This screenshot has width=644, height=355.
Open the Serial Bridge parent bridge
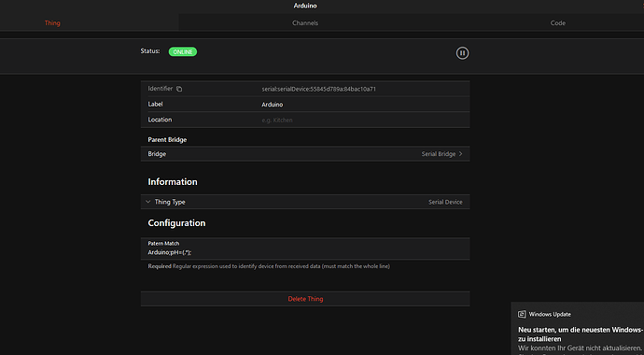[x=305, y=153]
